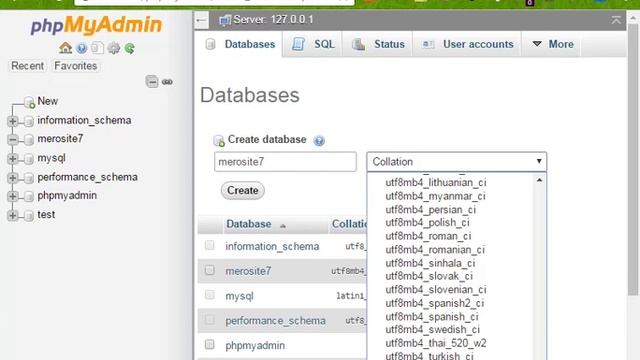This screenshot has width=640, height=360.
Task: Select utf8mb4_lithuanian_ci collation
Action: tap(436, 182)
